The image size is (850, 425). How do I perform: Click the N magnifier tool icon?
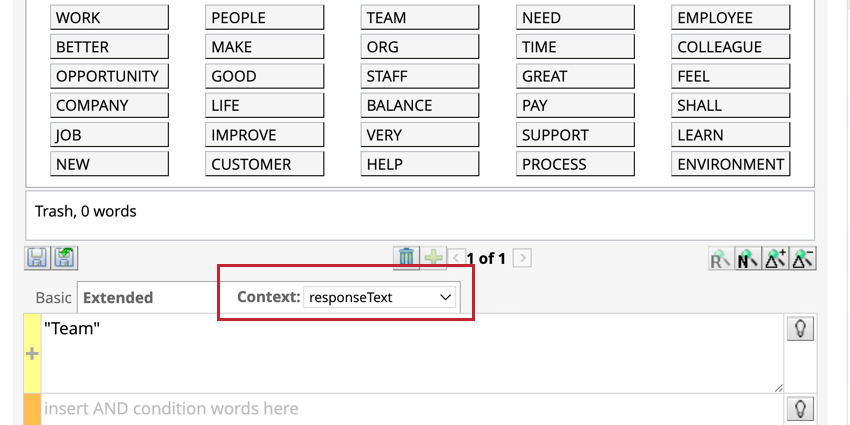pos(748,259)
